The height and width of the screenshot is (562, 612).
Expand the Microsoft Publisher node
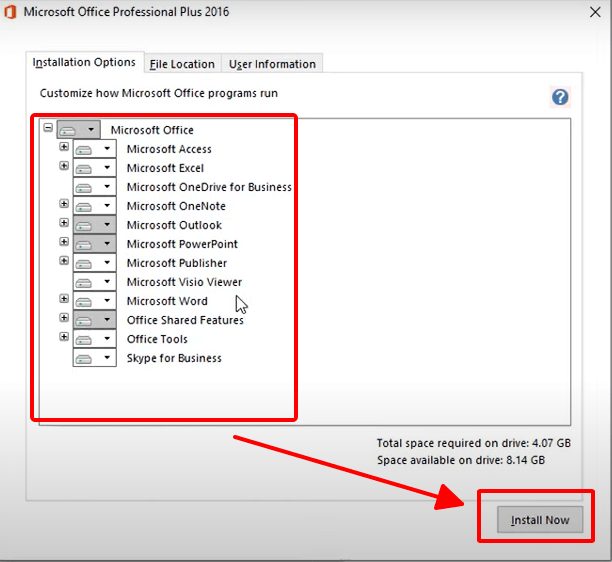64,261
